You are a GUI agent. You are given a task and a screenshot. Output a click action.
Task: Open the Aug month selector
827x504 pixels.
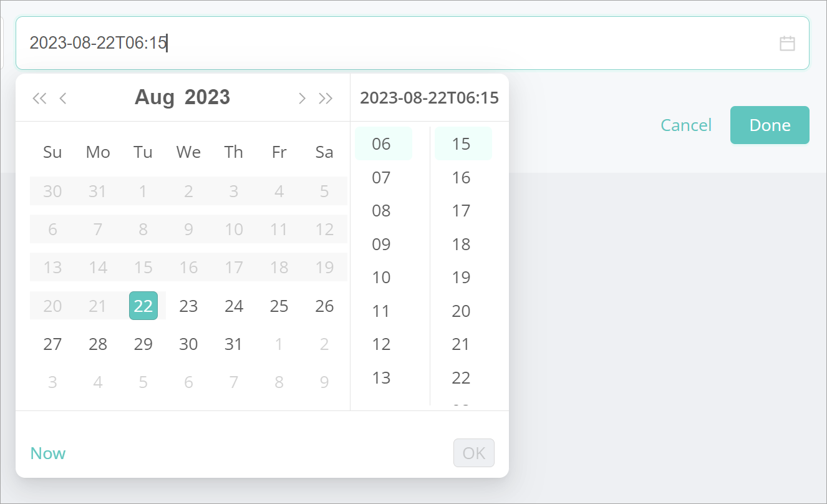click(x=155, y=97)
